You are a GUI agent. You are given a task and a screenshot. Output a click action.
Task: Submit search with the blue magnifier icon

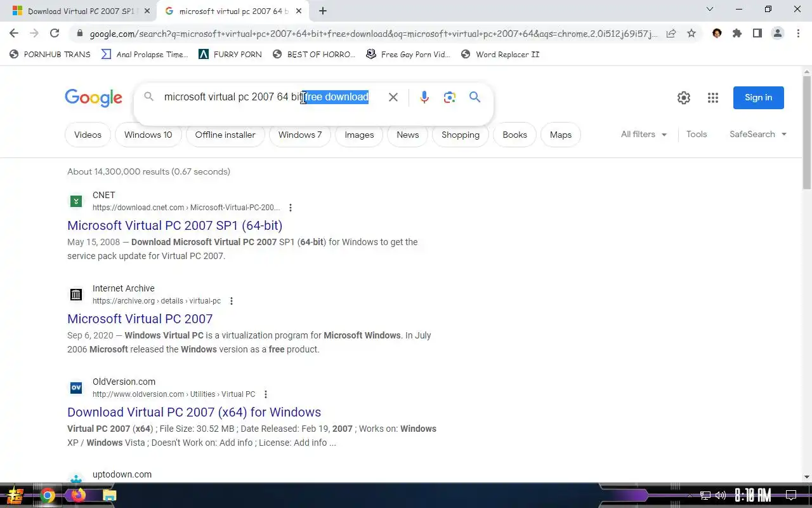tap(475, 97)
